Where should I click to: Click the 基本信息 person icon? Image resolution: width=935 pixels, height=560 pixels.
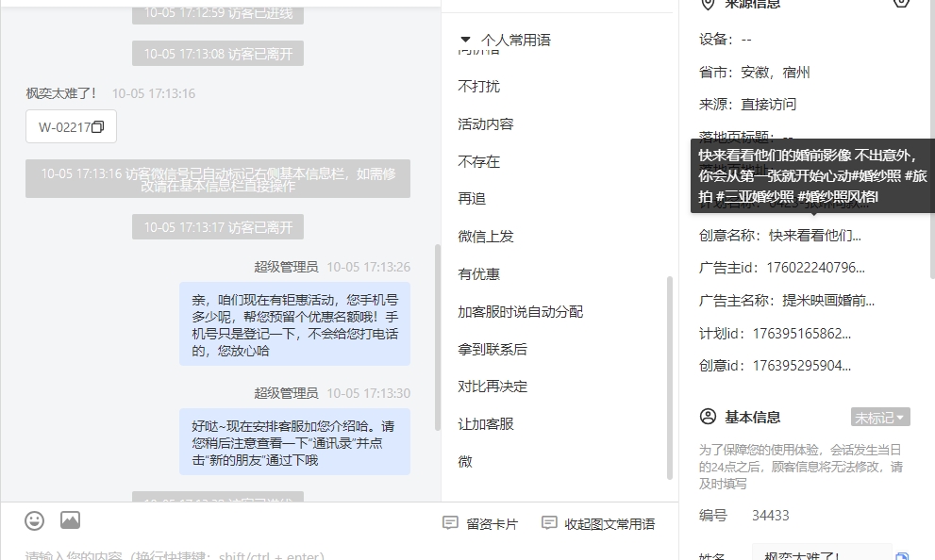708,417
